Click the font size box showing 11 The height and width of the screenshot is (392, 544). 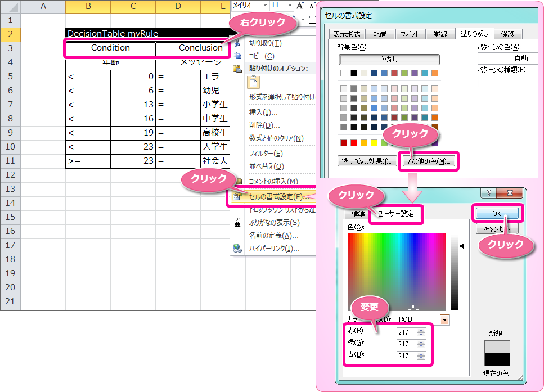[278, 5]
